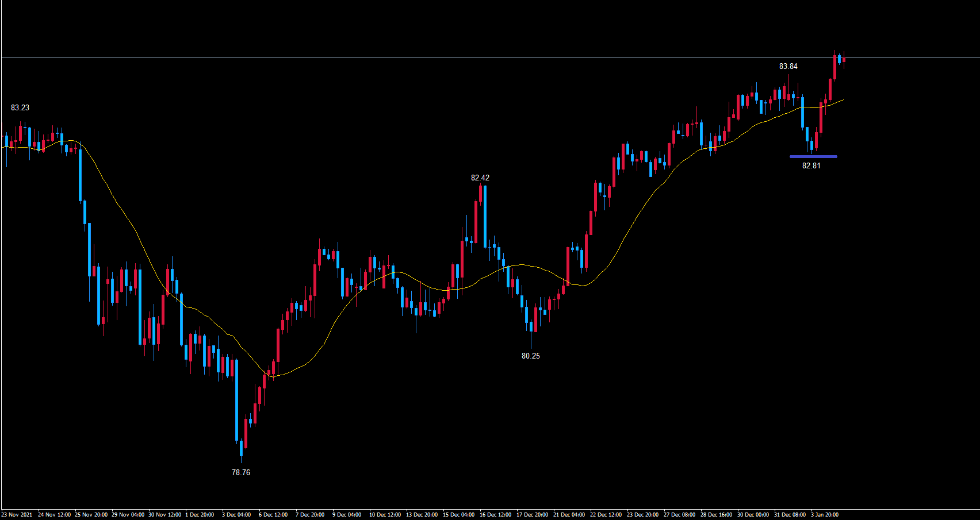
Task: Click the 82.42 swing high label
Action: coord(480,178)
